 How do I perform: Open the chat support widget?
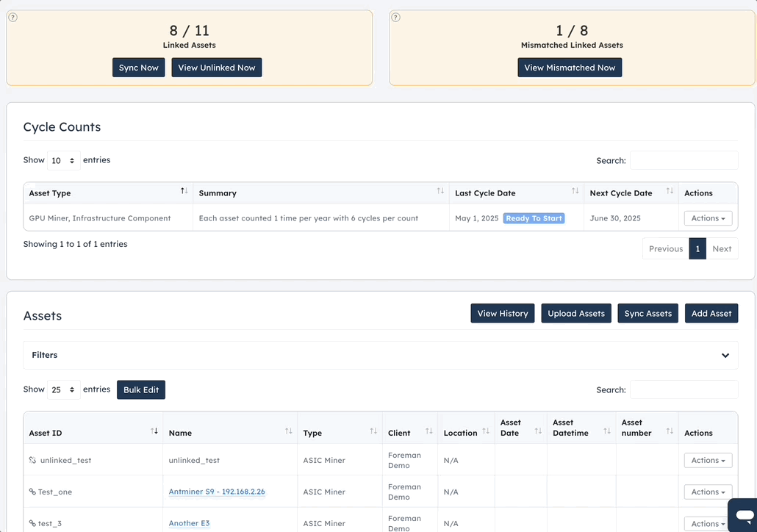coord(744,515)
